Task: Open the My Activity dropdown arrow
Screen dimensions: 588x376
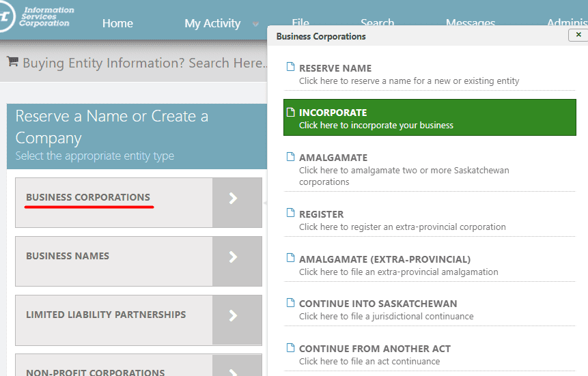Action: [255, 24]
